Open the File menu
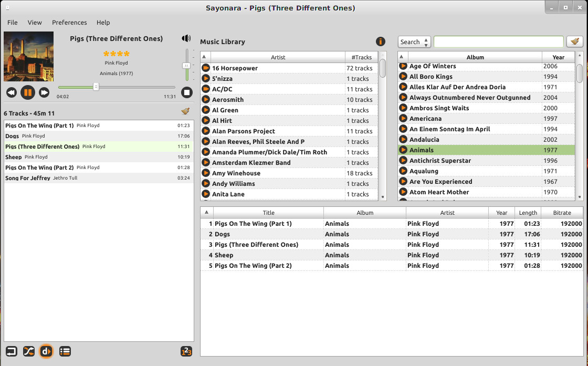The image size is (588, 366). (x=13, y=23)
